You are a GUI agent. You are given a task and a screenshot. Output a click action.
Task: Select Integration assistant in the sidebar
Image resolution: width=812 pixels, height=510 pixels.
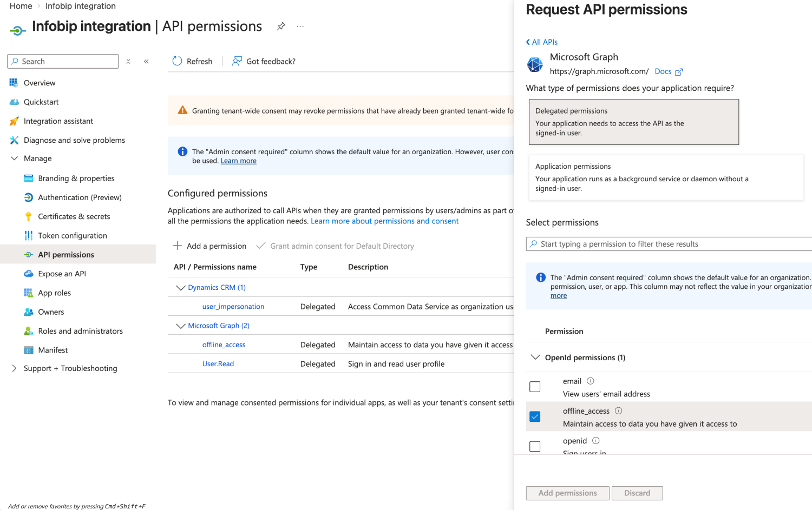(59, 121)
